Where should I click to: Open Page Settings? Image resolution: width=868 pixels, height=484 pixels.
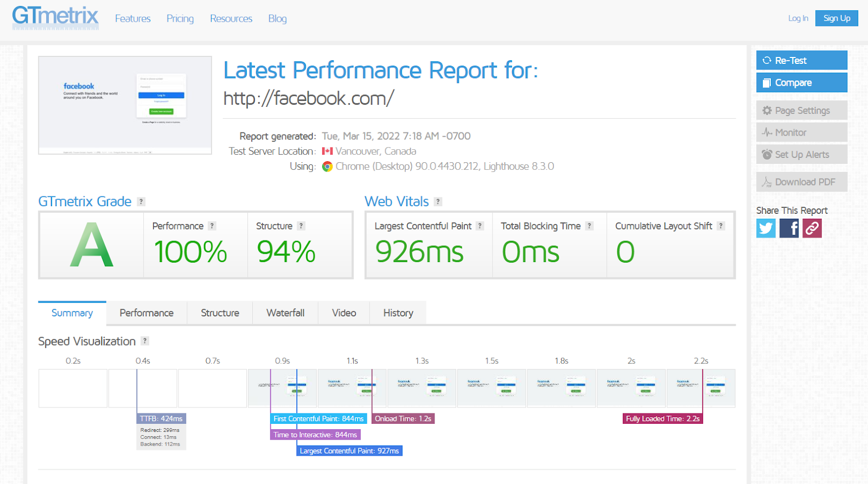point(802,110)
